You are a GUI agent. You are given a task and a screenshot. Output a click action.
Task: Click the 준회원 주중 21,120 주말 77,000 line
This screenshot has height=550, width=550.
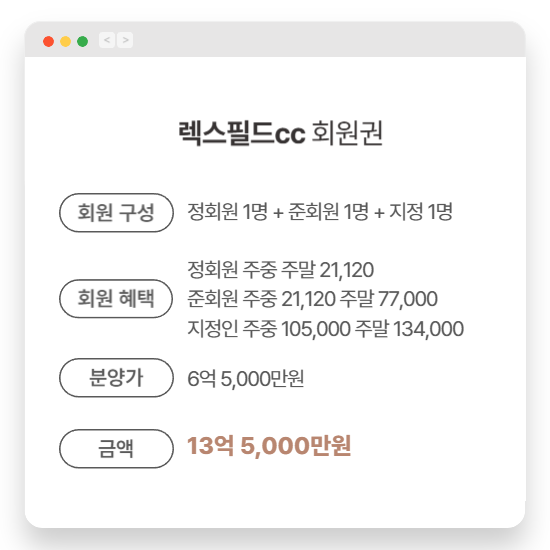[x=313, y=299]
